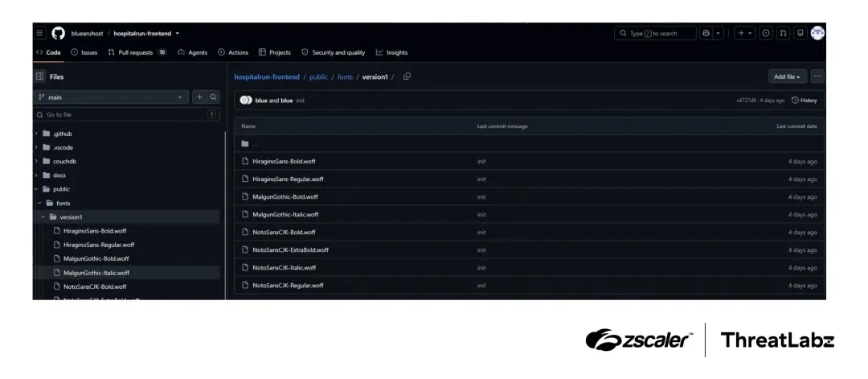The height and width of the screenshot is (379, 868).
Task: Focus the Type / to search field
Action: click(x=655, y=33)
